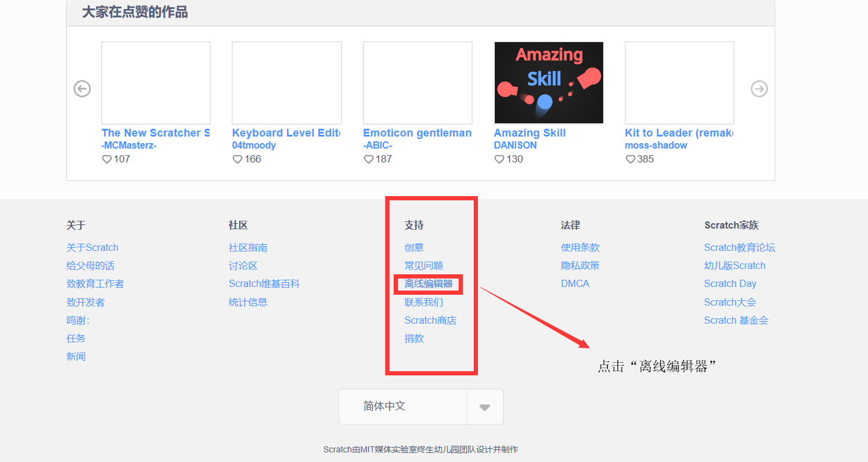Click the 187 likes count
The image size is (868, 462).
383,159
